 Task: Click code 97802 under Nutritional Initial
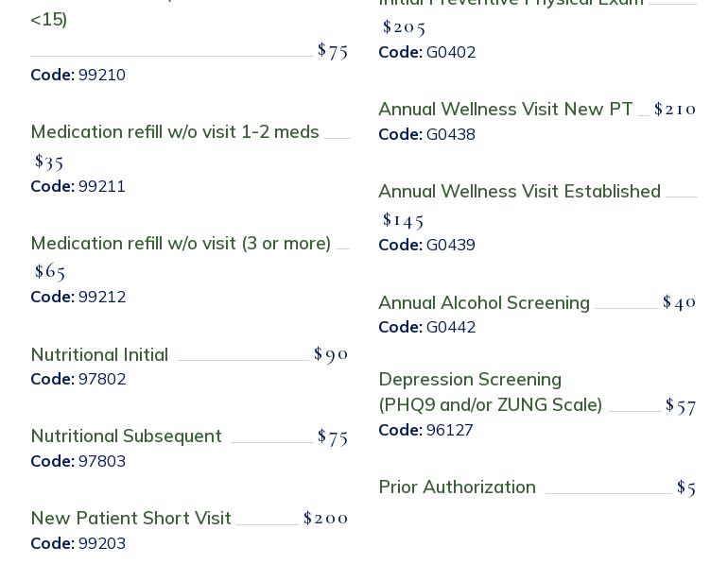[101, 379]
